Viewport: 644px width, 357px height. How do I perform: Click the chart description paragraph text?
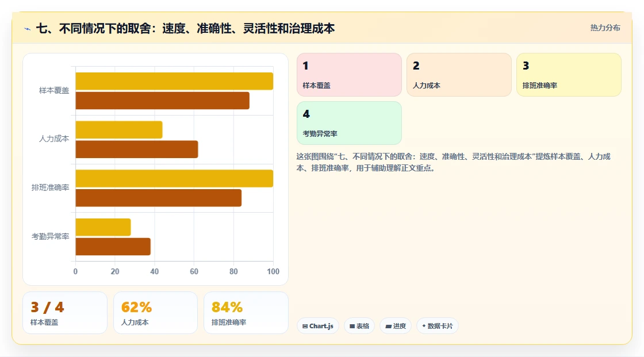click(x=454, y=162)
